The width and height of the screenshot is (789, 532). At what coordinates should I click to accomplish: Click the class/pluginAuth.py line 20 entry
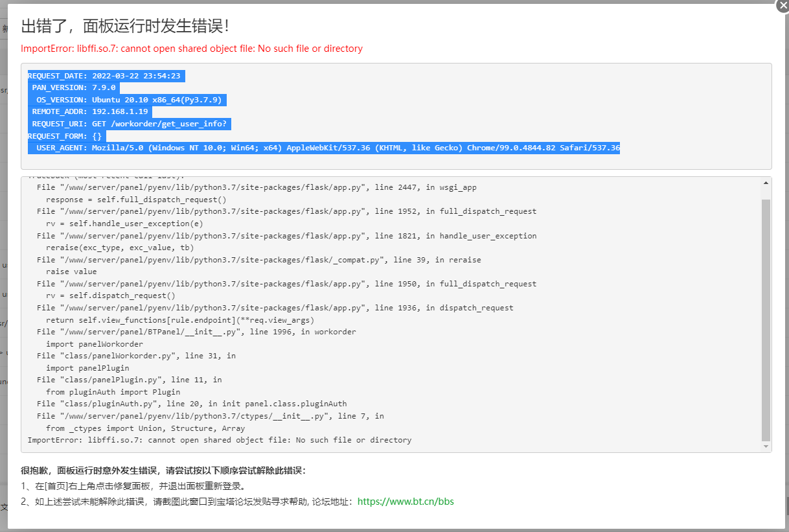point(192,404)
